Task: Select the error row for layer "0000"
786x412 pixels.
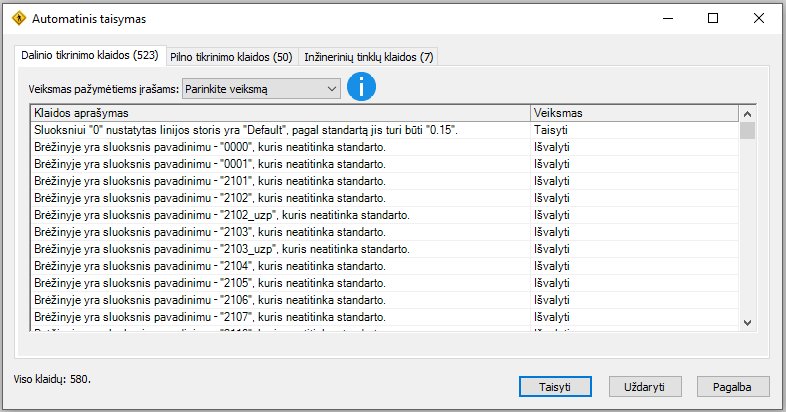Action: point(384,147)
